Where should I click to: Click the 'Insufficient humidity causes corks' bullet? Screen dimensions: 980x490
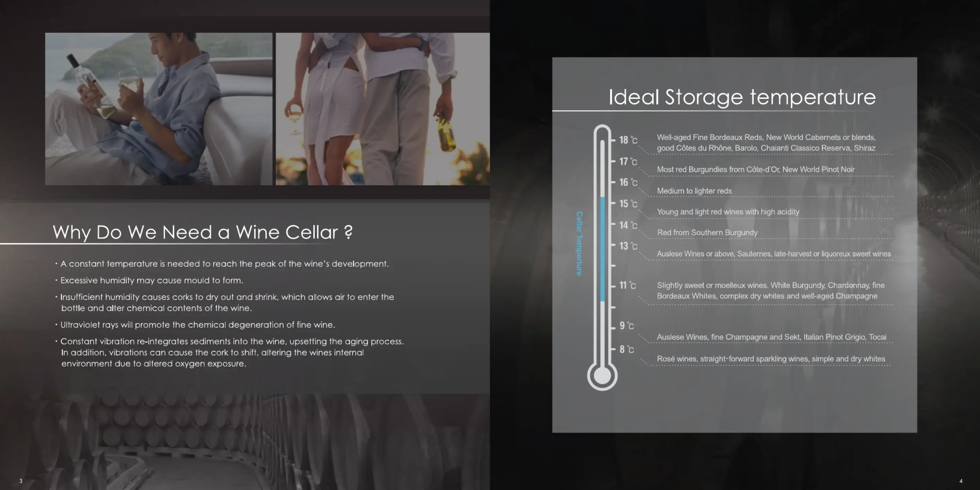(224, 303)
